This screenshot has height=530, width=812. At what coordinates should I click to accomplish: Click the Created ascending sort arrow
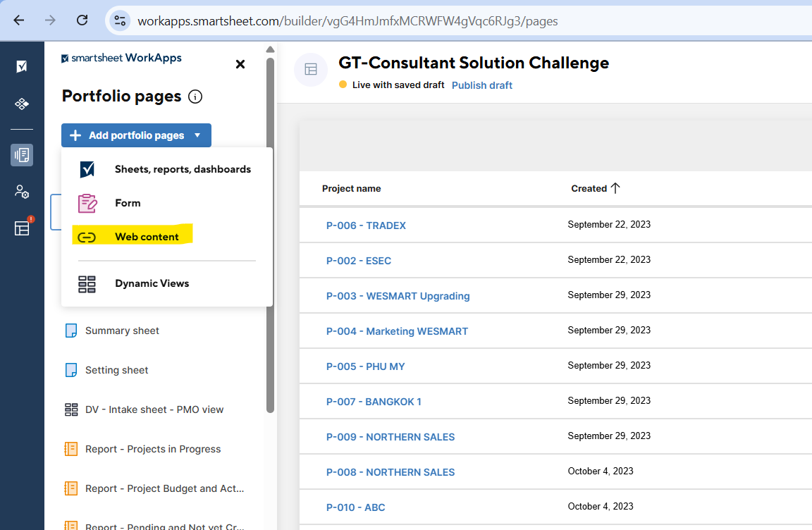[x=615, y=188]
